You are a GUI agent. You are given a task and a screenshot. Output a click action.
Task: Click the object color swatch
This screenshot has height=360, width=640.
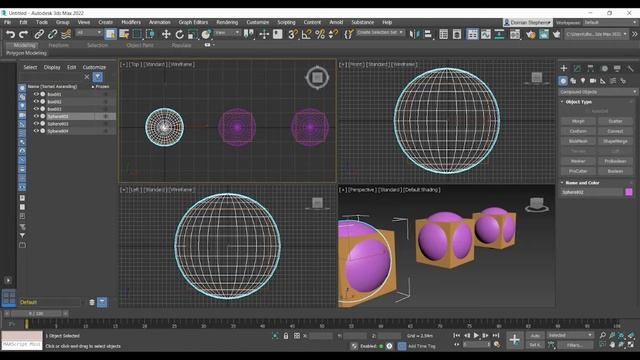pos(629,192)
